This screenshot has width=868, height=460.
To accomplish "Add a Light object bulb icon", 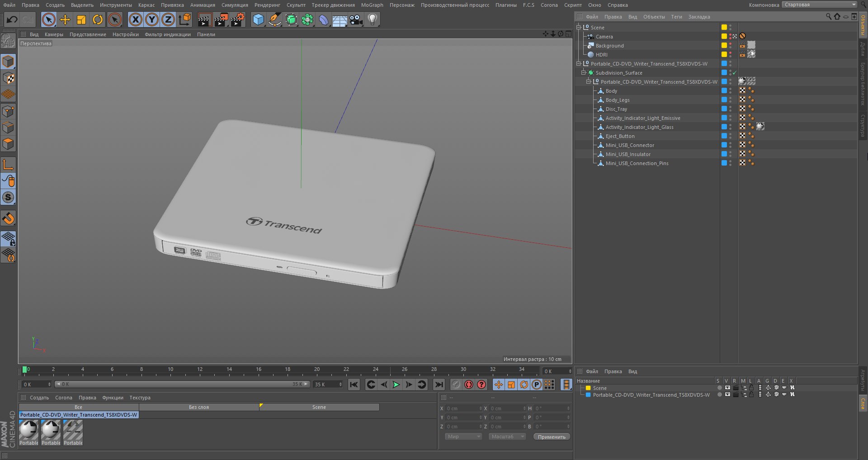I will tap(373, 19).
